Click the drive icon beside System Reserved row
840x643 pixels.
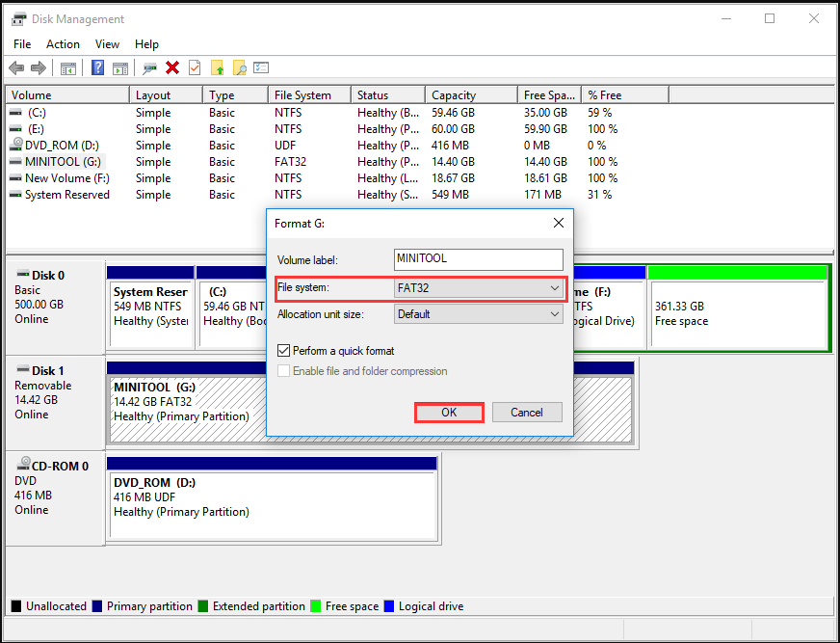[x=16, y=195]
